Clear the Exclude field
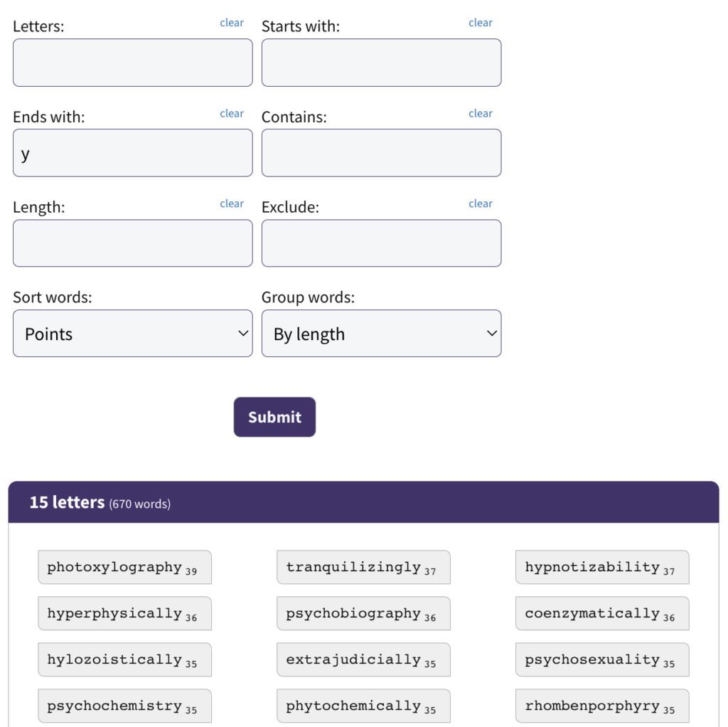The height and width of the screenshot is (727, 728). coord(481,203)
